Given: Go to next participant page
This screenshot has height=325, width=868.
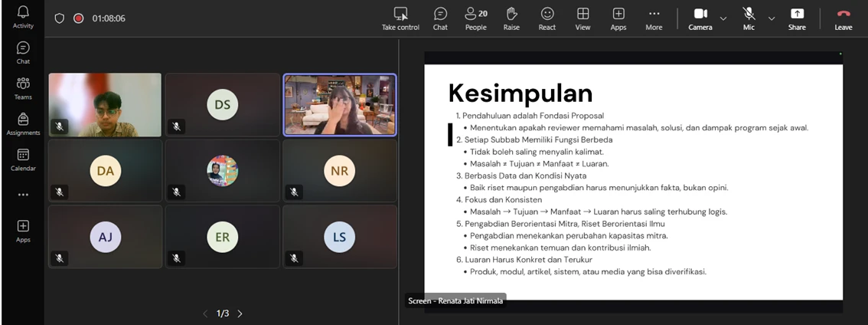Looking at the screenshot, I should tap(240, 314).
